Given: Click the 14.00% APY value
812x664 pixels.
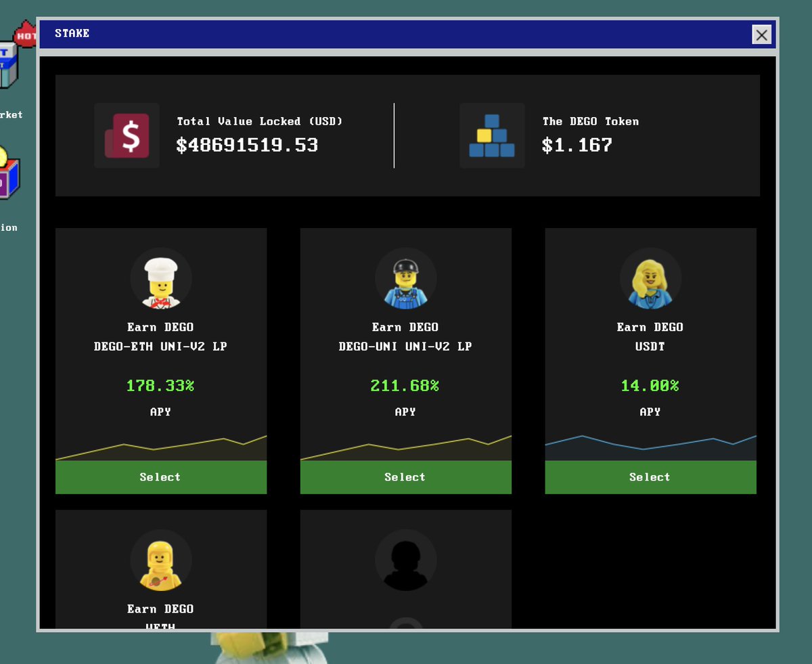Looking at the screenshot, I should [650, 386].
